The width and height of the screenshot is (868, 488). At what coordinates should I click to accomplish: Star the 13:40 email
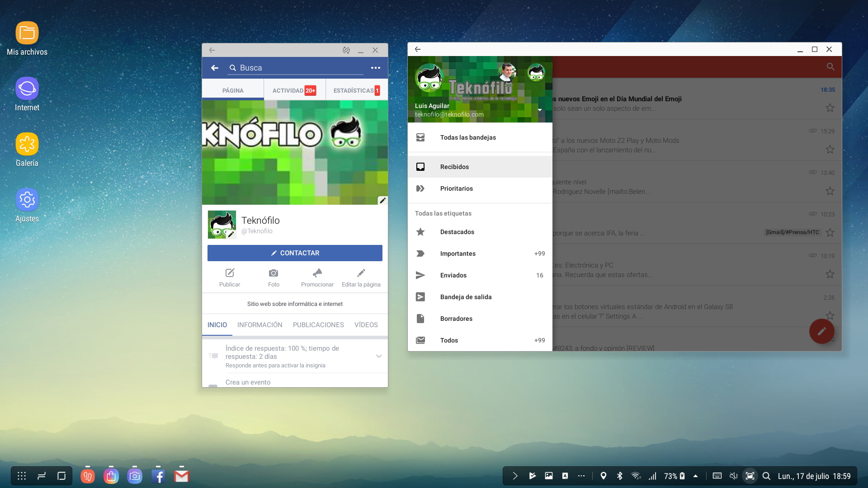click(830, 191)
